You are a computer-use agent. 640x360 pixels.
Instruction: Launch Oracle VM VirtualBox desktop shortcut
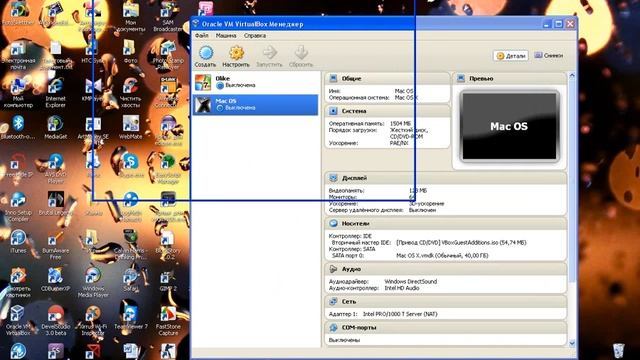click(18, 321)
